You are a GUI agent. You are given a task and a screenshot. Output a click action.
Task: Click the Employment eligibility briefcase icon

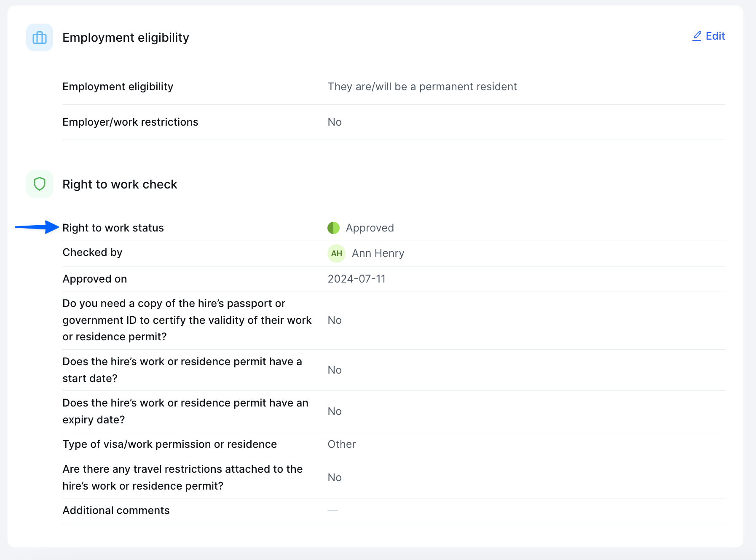(x=39, y=38)
